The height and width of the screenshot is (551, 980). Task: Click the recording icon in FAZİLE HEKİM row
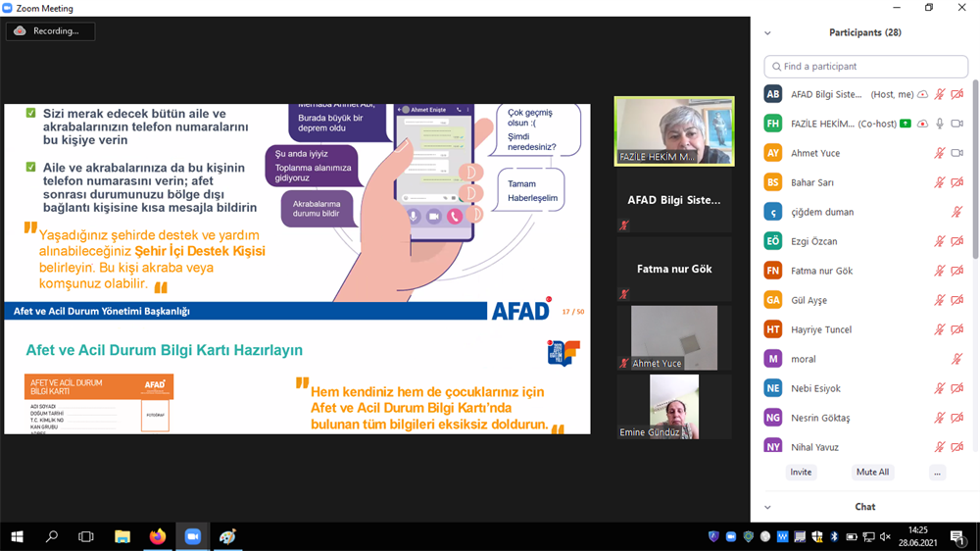point(922,124)
